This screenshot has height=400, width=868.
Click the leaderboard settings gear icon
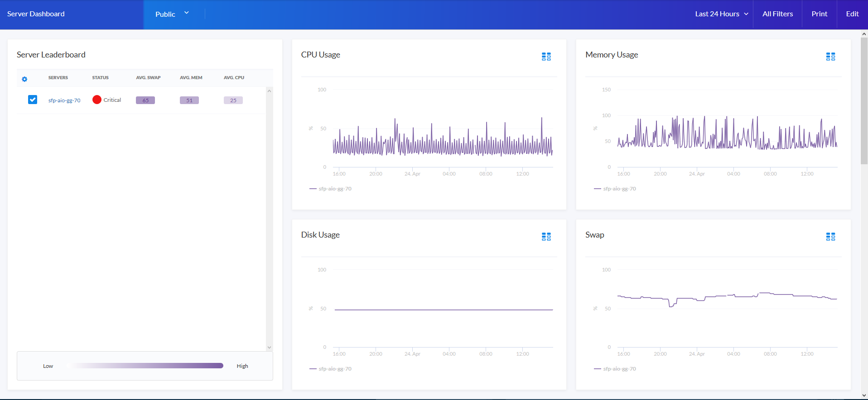pos(24,79)
